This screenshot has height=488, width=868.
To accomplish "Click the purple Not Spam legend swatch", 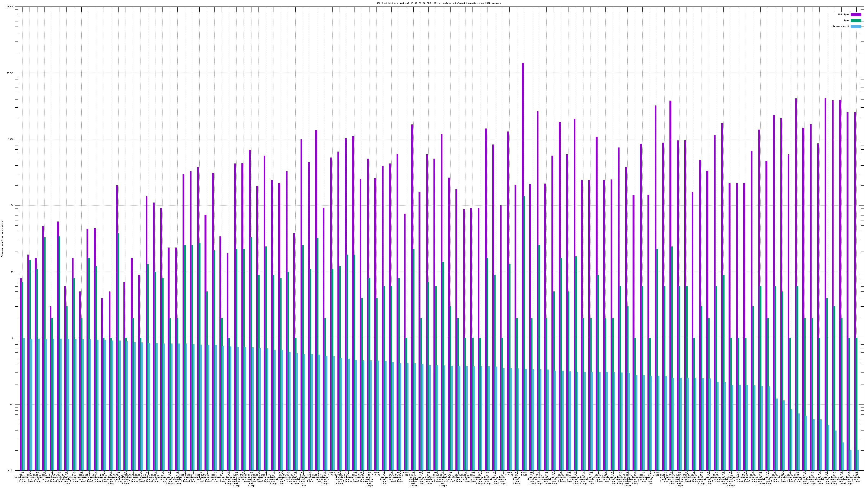I will [x=856, y=14].
